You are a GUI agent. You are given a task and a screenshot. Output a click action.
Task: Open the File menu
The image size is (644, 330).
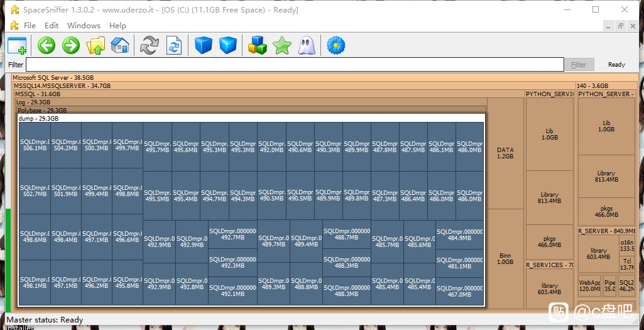pyautogui.click(x=30, y=26)
